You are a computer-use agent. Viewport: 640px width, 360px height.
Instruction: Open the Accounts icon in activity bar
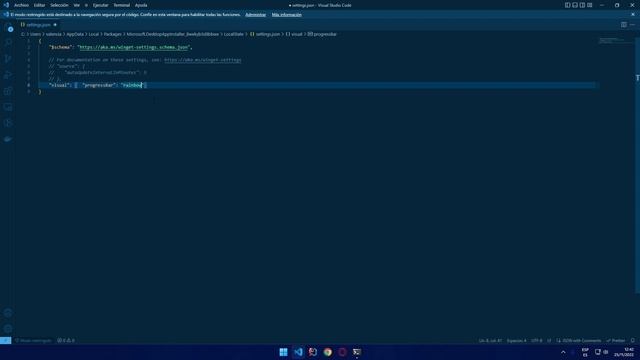coord(8,313)
